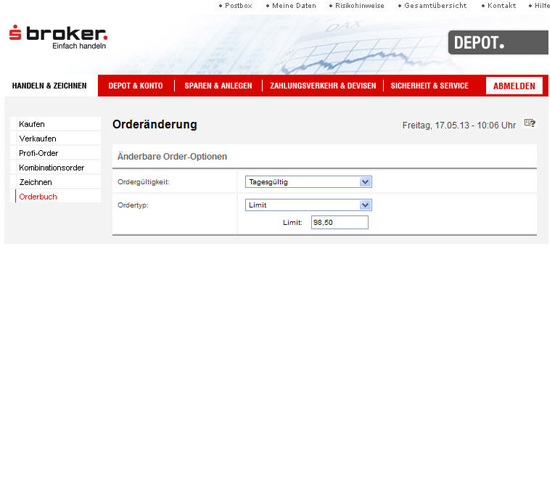Open the Risikohinweise link
550x500 pixels.
[357, 6]
